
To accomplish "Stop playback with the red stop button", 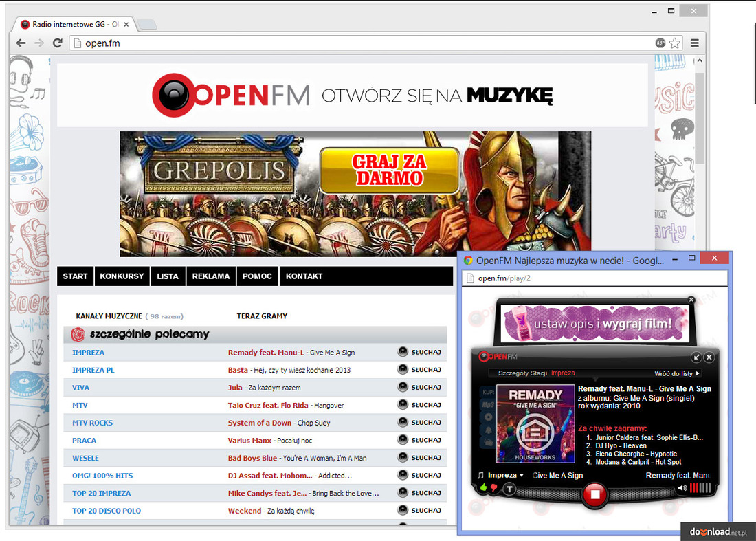I will pos(594,494).
